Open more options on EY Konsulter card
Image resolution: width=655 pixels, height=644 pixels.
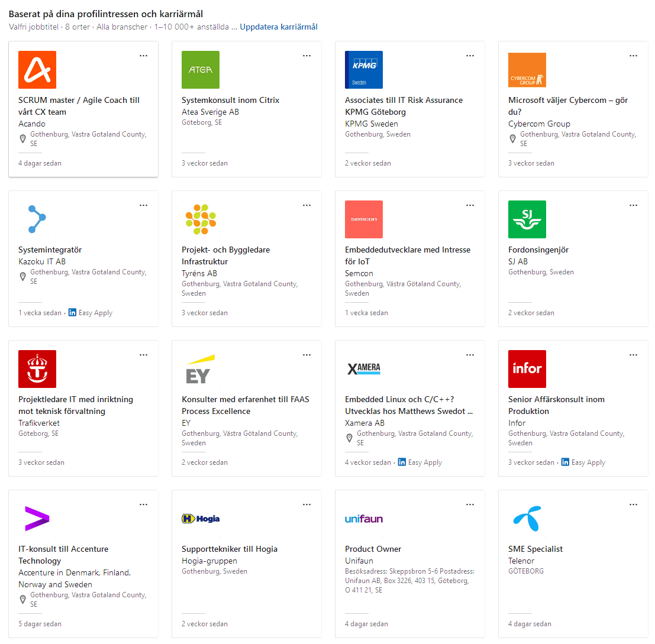click(306, 355)
